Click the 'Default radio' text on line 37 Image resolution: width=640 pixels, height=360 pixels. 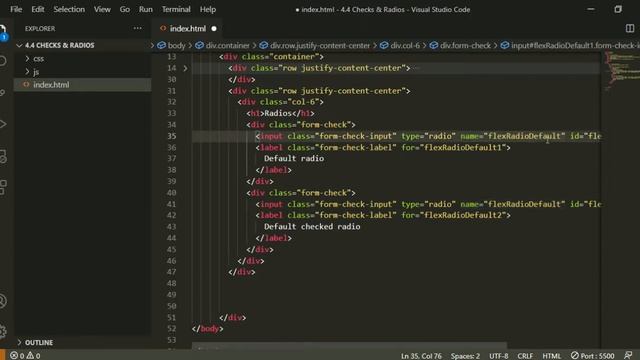(294, 158)
